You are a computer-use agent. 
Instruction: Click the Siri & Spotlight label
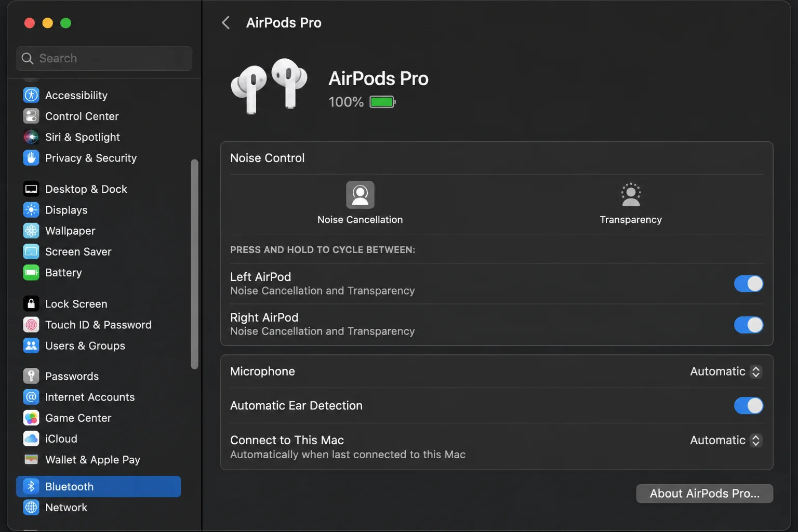pos(83,137)
